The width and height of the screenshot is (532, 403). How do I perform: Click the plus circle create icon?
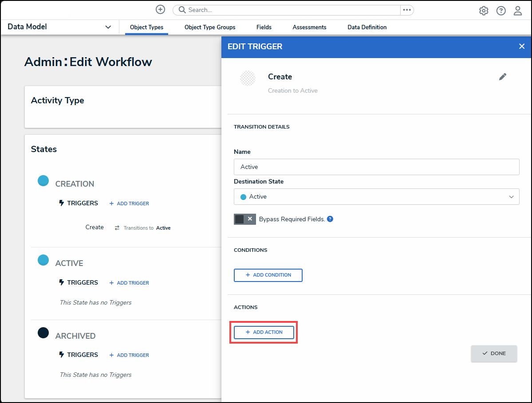click(x=160, y=9)
